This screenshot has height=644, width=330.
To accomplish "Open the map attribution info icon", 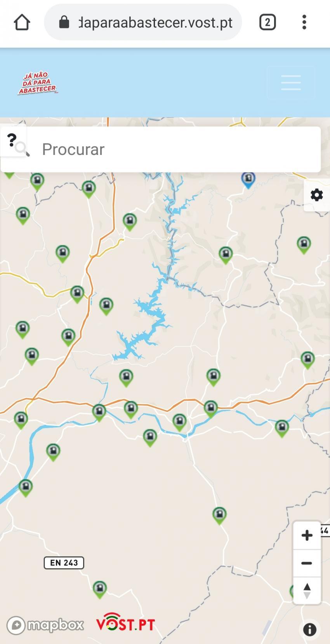I will tap(309, 629).
